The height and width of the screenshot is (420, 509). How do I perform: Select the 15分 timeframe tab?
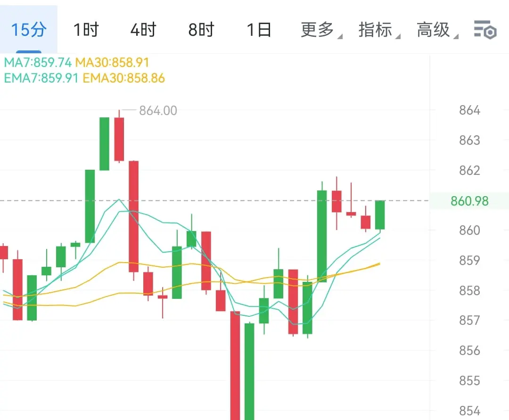pos(29,30)
